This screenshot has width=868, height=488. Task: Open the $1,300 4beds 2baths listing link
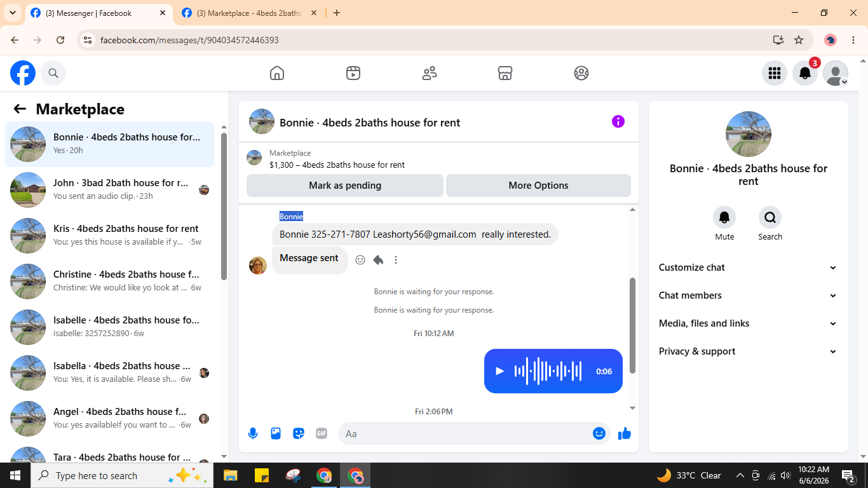[x=337, y=165]
